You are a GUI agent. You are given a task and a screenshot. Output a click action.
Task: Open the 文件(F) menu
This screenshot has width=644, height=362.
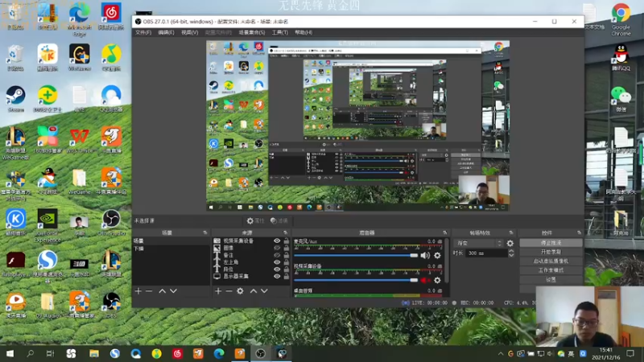[x=143, y=32]
